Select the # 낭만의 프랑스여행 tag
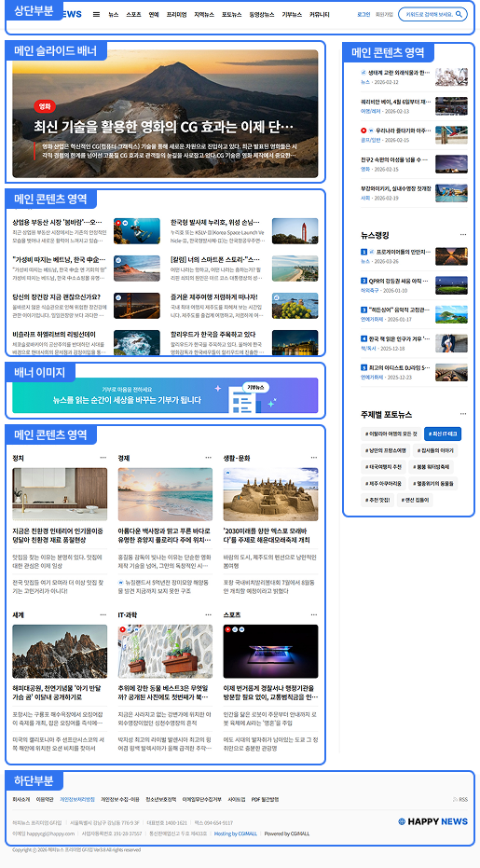Viewport: 480px width, 868px height. click(x=386, y=450)
